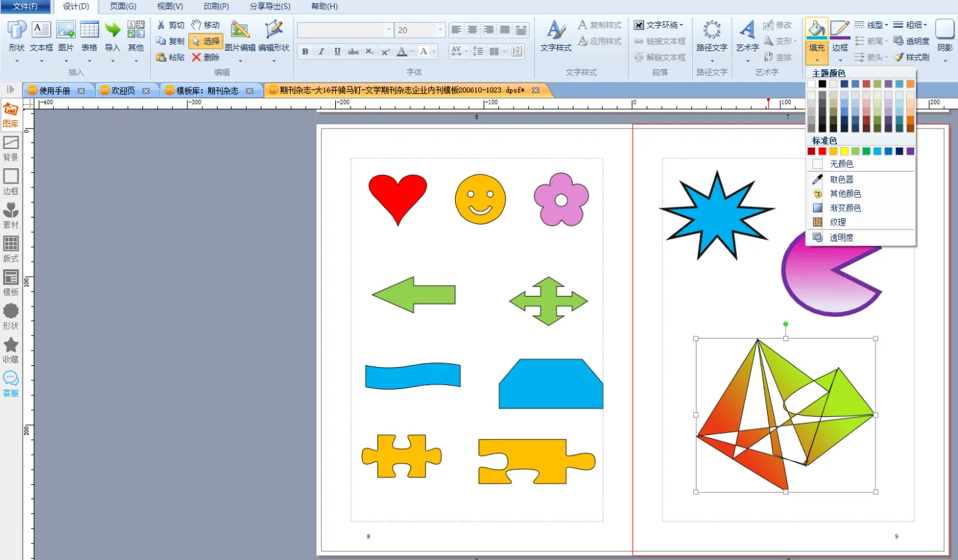Click the 复制 copy button

(170, 41)
